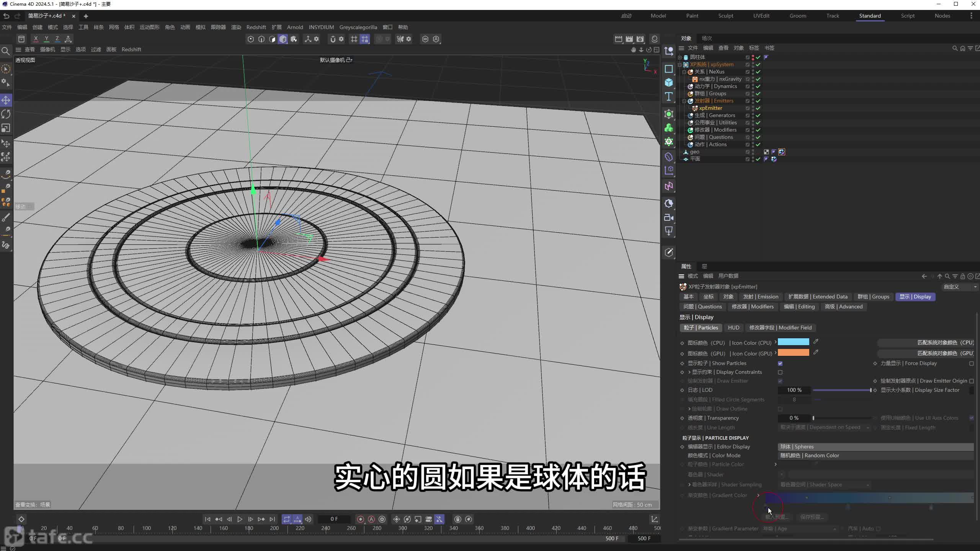Open Edit Render Settings icon
The width and height of the screenshot is (980, 551).
[x=640, y=39]
